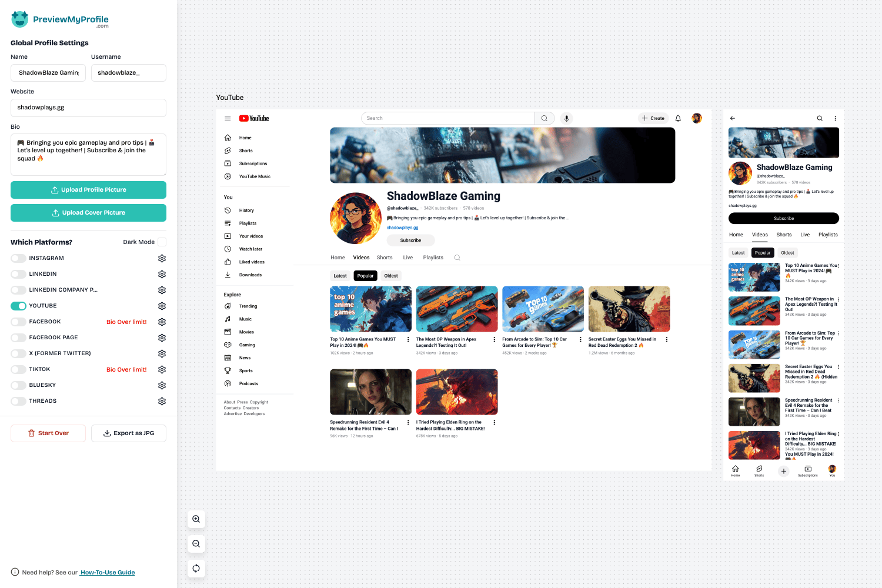The width and height of the screenshot is (882, 588).
Task: Select the Latest filter chip
Action: click(340, 276)
